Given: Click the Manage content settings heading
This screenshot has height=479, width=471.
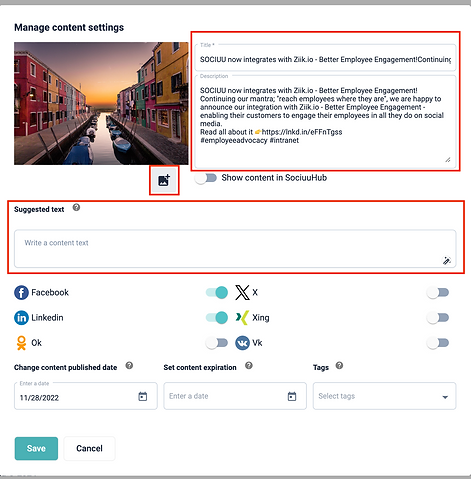Looking at the screenshot, I should pyautogui.click(x=69, y=27).
